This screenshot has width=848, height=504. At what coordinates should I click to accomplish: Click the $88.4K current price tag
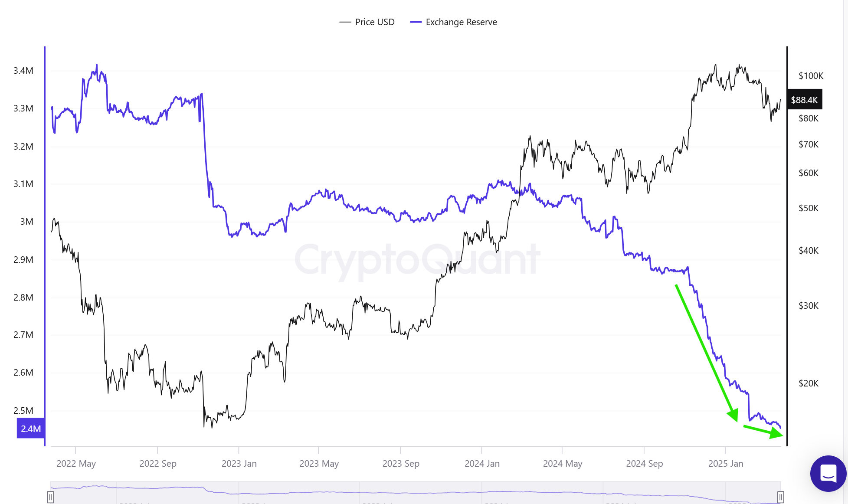[x=804, y=100]
